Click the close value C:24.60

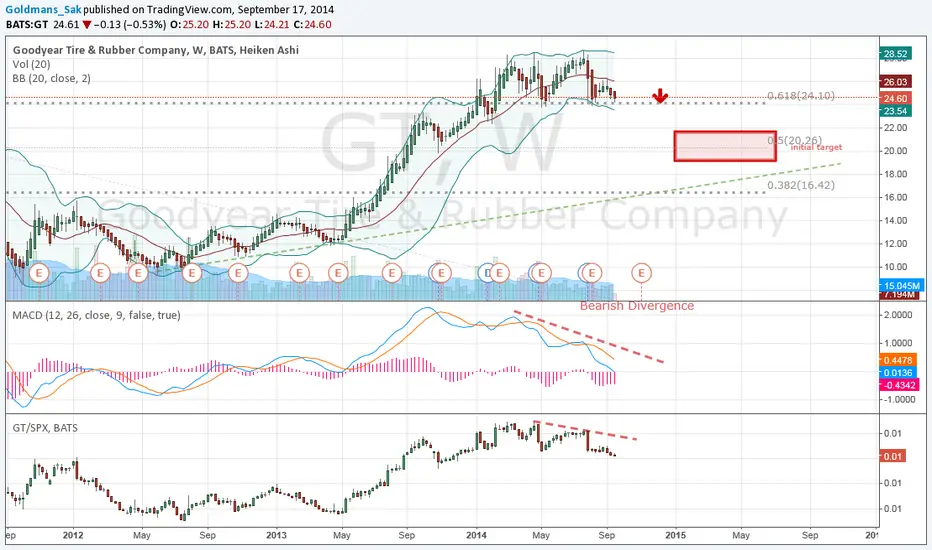coord(314,24)
